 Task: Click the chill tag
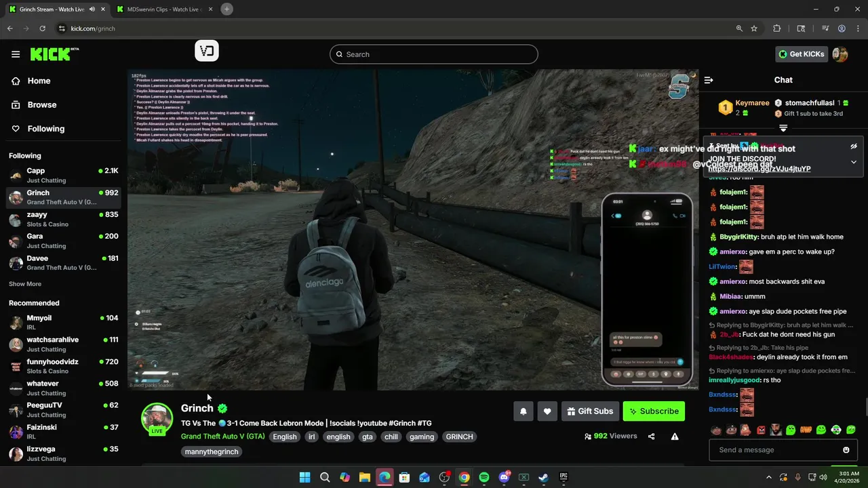tap(391, 436)
